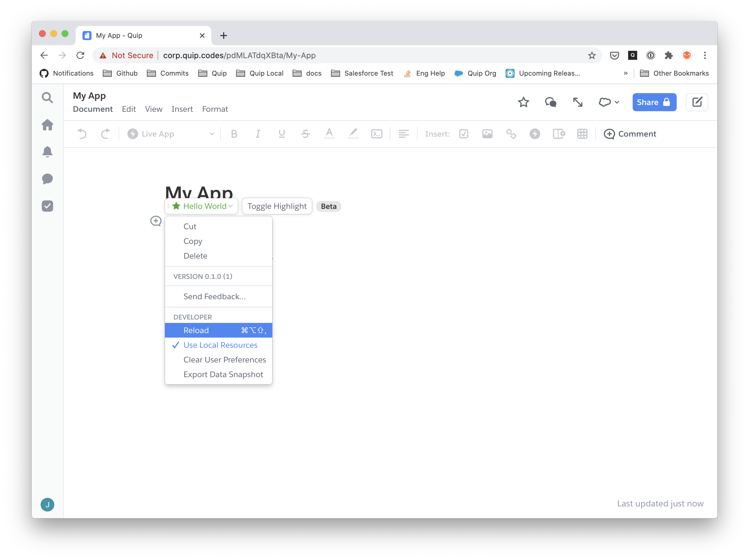Open Pocket extension icon
The height and width of the screenshot is (560, 749).
tap(614, 56)
